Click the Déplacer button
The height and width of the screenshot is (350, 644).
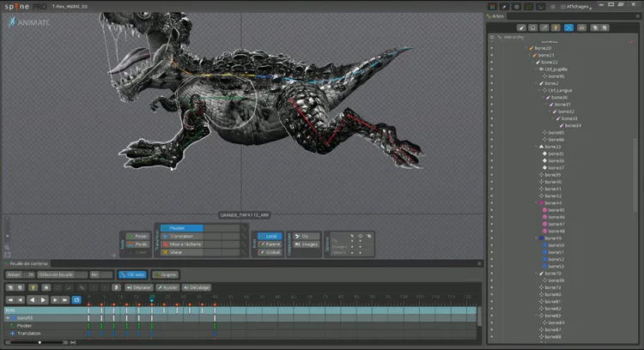coord(139,287)
